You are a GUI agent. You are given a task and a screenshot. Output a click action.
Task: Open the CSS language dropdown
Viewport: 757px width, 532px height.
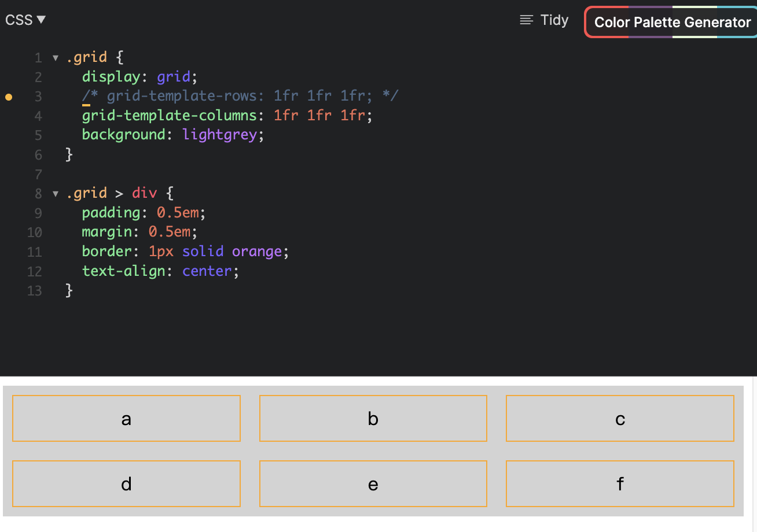point(25,20)
